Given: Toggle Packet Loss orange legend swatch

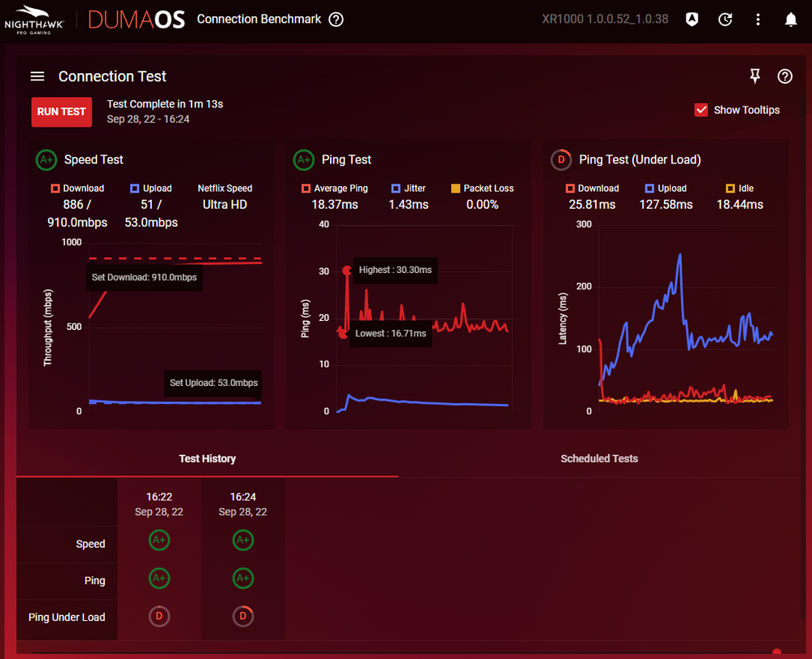Looking at the screenshot, I should 455,189.
